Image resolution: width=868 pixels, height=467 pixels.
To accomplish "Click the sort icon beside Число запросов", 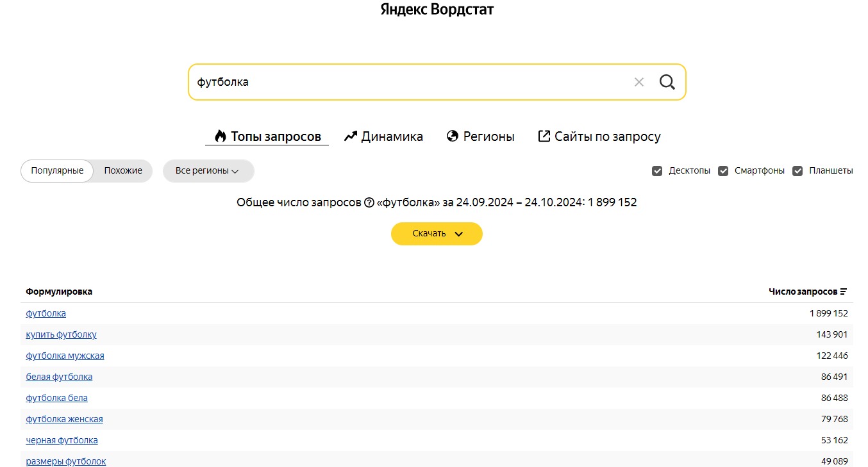I will pos(844,291).
